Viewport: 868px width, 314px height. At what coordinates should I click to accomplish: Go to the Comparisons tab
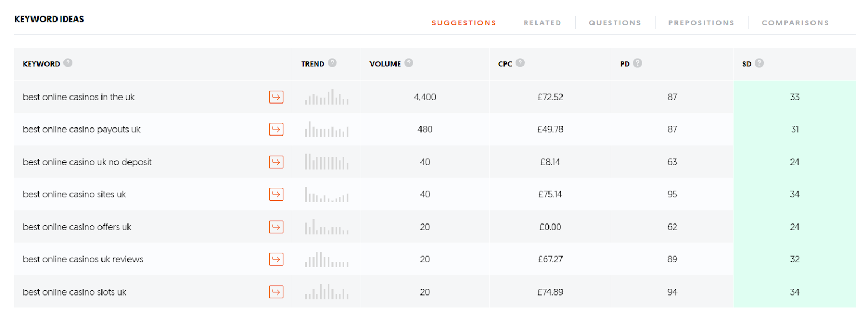[795, 23]
